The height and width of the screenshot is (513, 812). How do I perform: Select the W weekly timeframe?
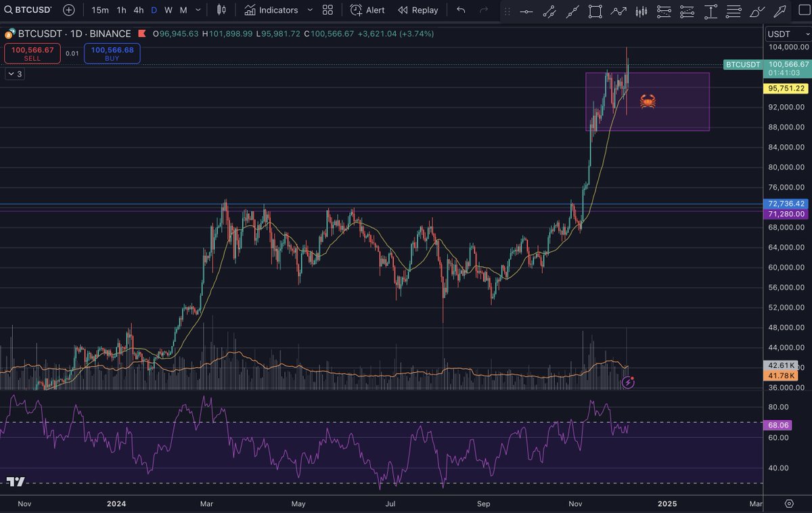point(168,10)
